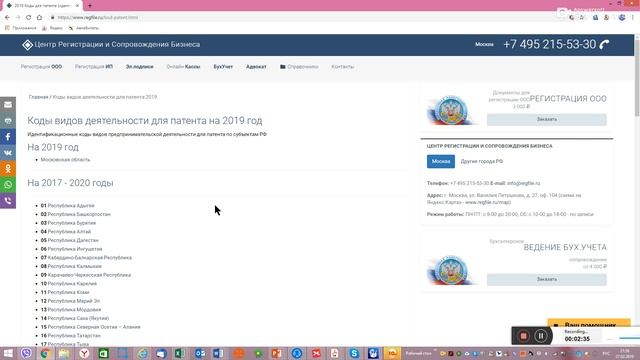640x360 pixels.
Task: Open 10 Республика Карелия link
Action: pyautogui.click(x=69, y=284)
